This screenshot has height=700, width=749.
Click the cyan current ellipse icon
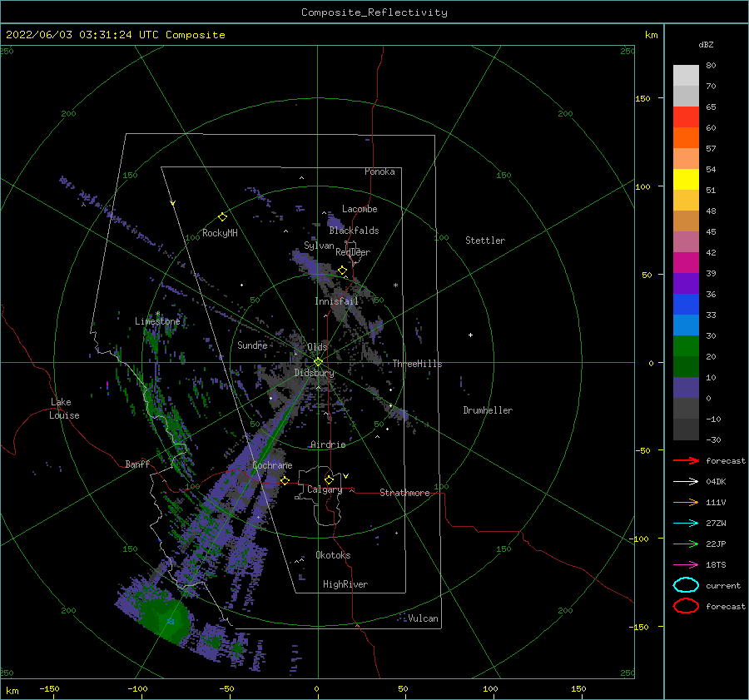point(686,585)
